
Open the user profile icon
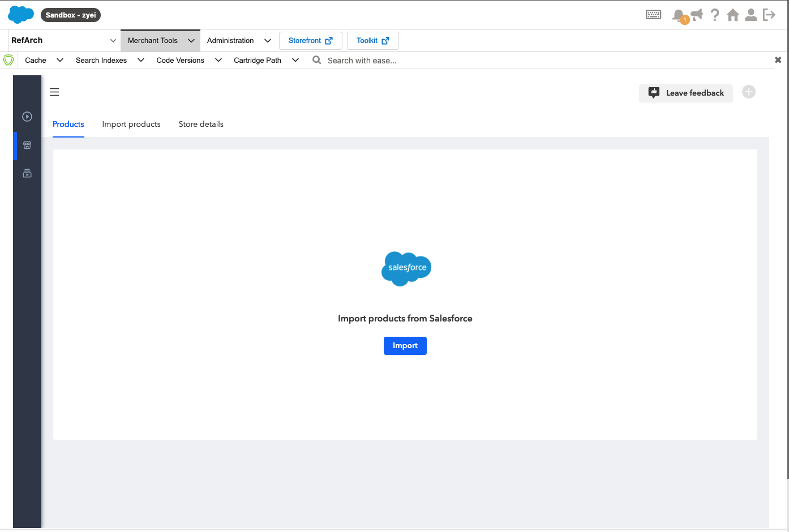[751, 15]
